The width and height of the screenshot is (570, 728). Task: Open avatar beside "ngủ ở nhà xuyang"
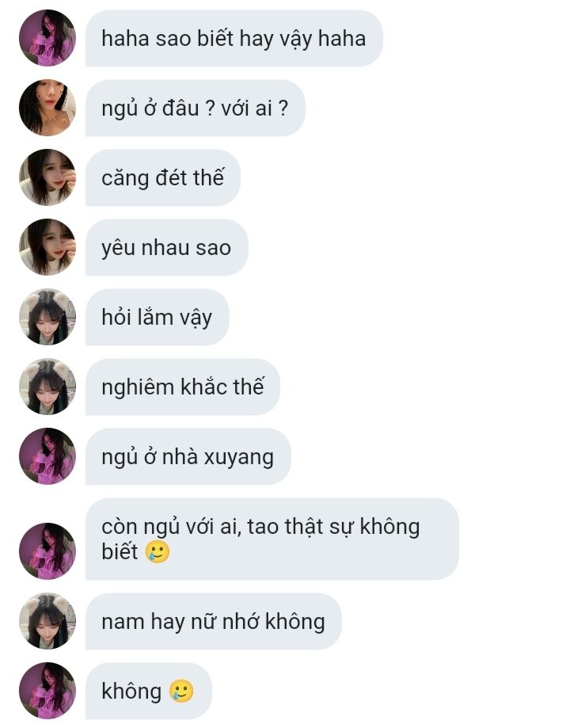pos(47,456)
